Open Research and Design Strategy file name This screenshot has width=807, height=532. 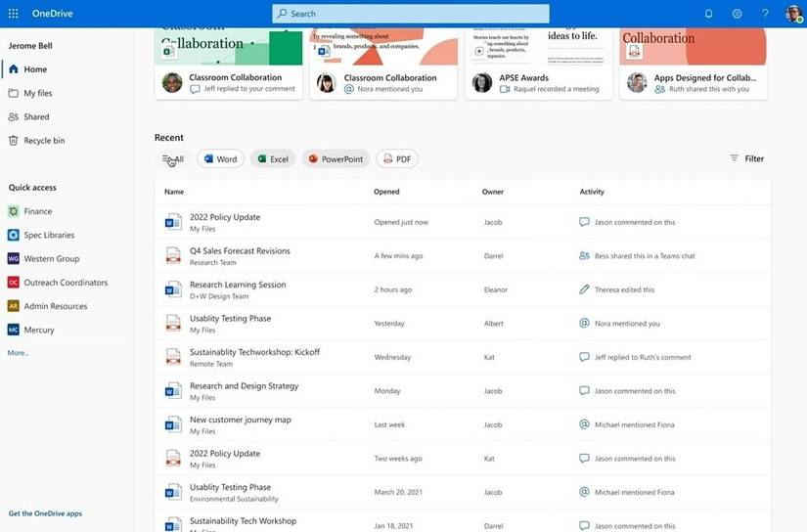(244, 386)
